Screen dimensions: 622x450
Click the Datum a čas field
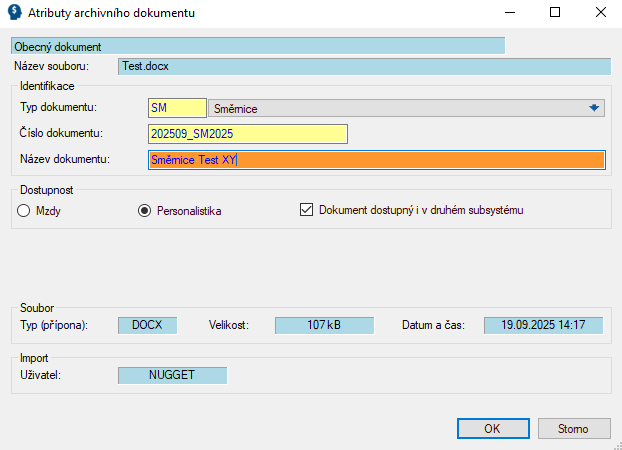544,325
